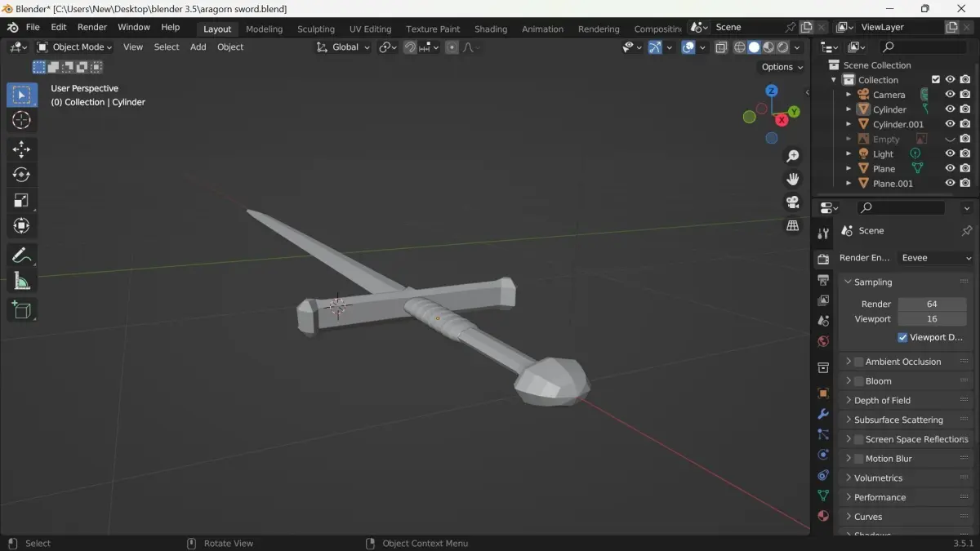Switch perspective/orthographic with grid icon

pyautogui.click(x=792, y=226)
